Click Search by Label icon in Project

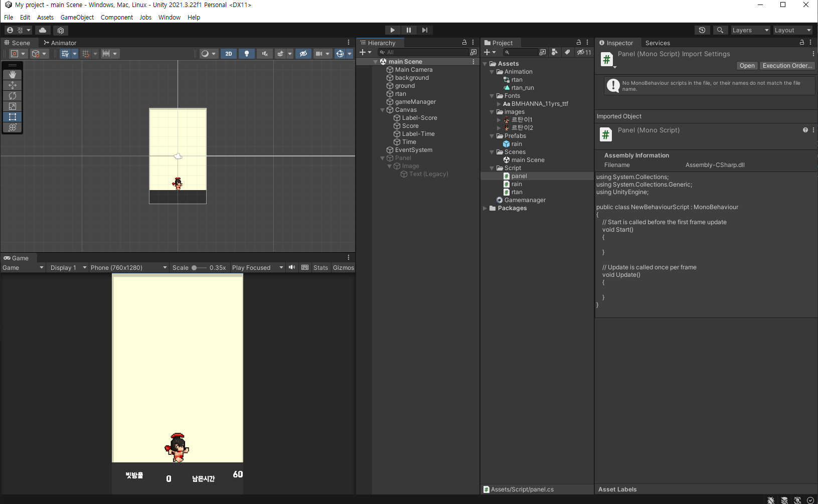coord(567,52)
